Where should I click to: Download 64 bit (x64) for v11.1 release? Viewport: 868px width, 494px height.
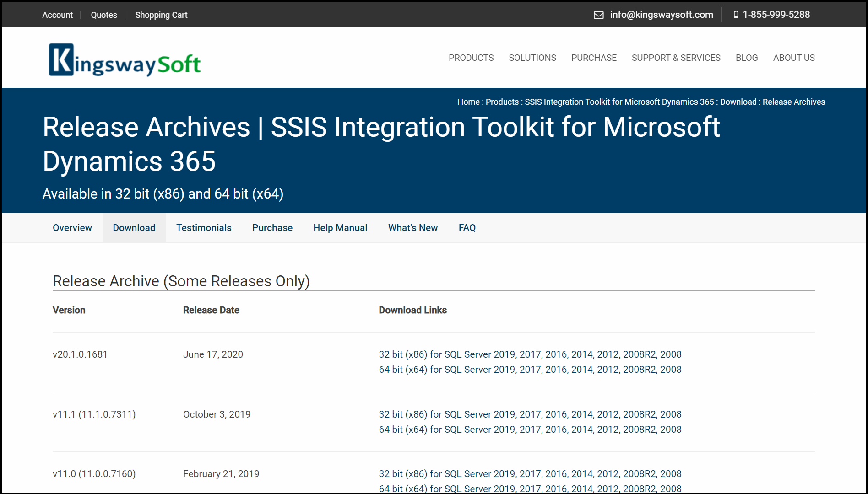click(x=530, y=430)
